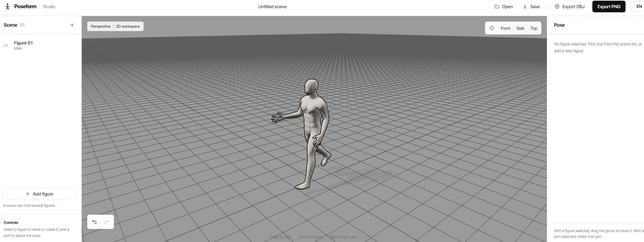
Task: Click the Male label under Figure 01
Action: [18, 49]
